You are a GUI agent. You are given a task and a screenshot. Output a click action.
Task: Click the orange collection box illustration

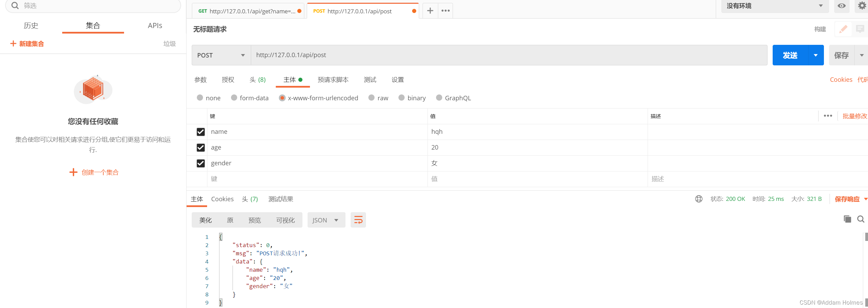point(93,89)
